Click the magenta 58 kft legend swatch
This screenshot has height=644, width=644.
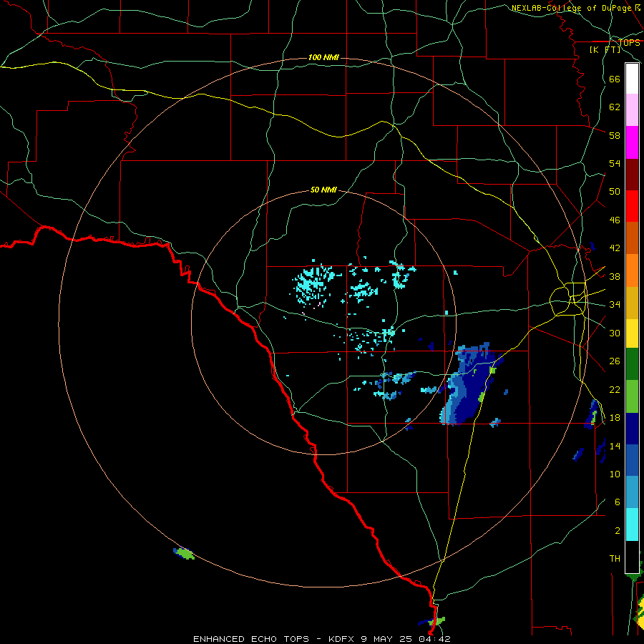click(x=632, y=142)
